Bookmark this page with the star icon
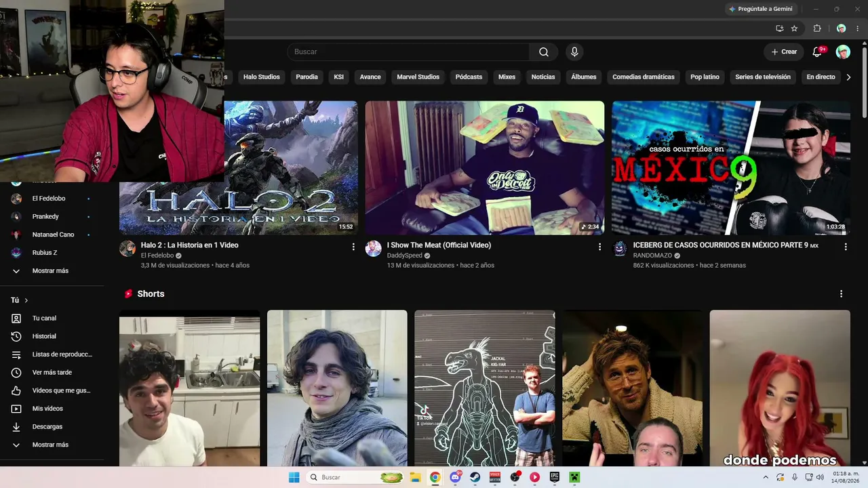Screen dimensions: 868x488 click(794, 28)
